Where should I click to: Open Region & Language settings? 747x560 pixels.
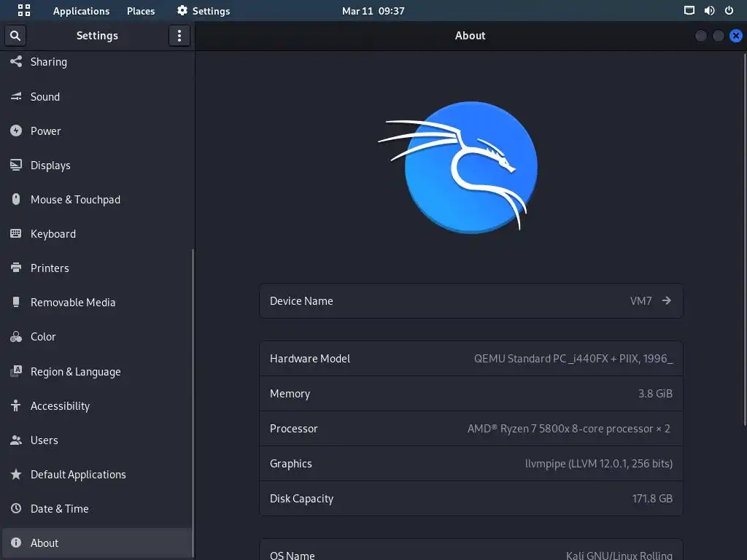tap(97, 371)
